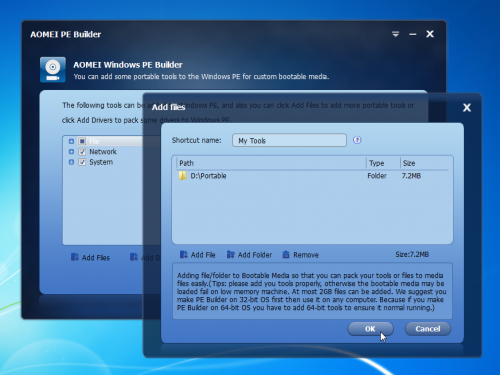Click the Add File button
Viewport: 500px width, 375px height.
(x=198, y=255)
